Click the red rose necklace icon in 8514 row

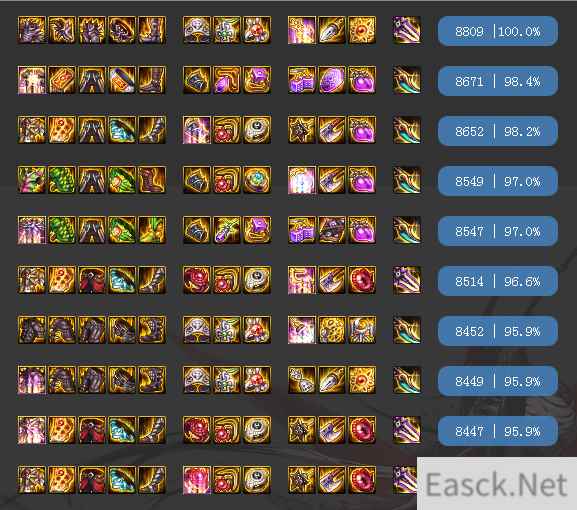[x=197, y=280]
